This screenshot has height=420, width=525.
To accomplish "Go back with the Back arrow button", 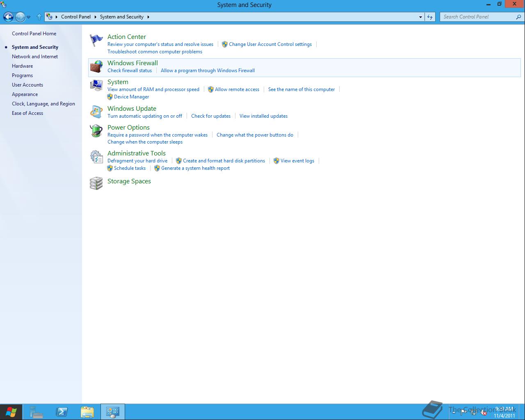I will pos(8,17).
